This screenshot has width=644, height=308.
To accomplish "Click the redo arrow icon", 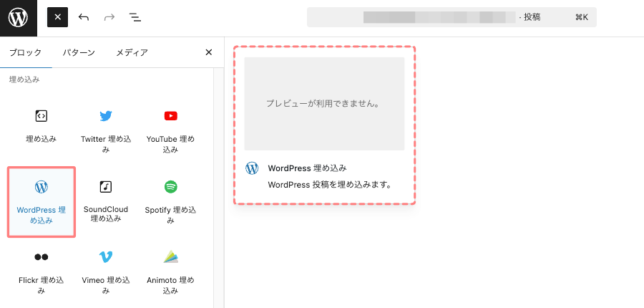I will pos(109,17).
